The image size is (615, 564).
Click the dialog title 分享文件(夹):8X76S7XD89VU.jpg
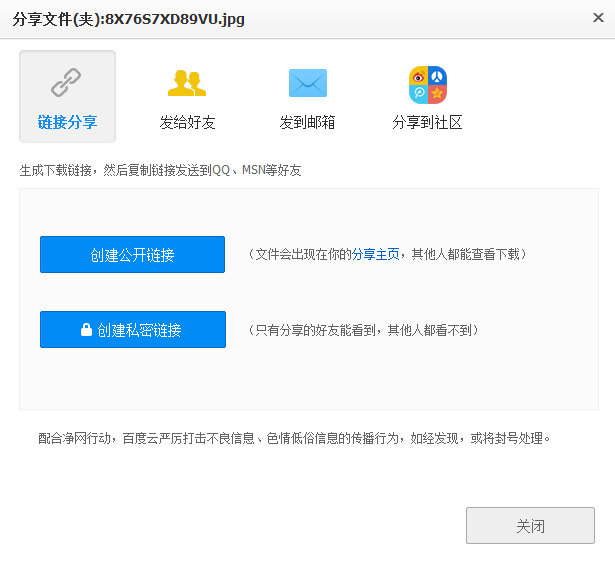(129, 19)
